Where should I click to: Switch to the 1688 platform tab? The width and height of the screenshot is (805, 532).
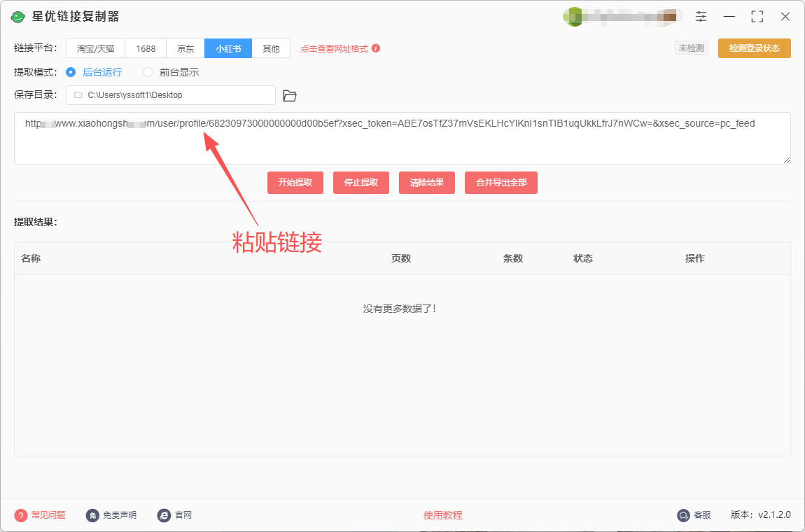tap(146, 49)
